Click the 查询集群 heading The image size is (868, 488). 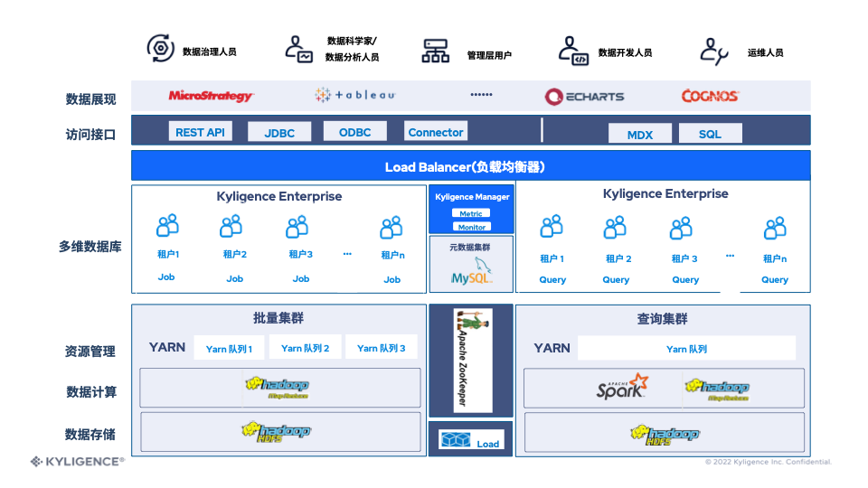[662, 319]
